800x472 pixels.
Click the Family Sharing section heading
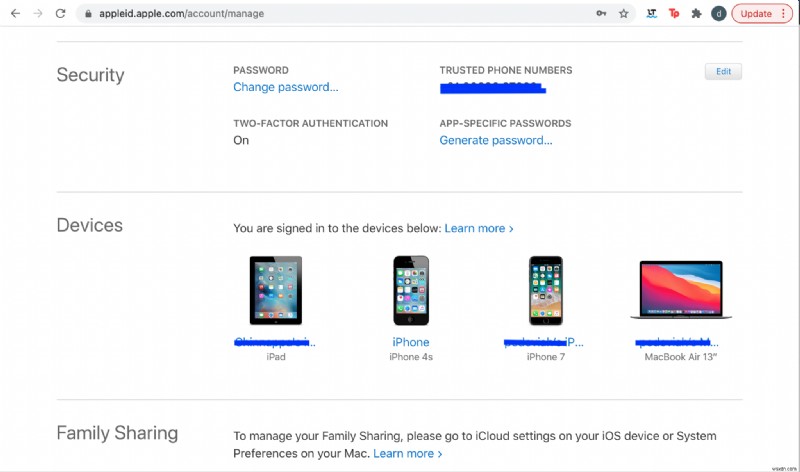tap(117, 433)
